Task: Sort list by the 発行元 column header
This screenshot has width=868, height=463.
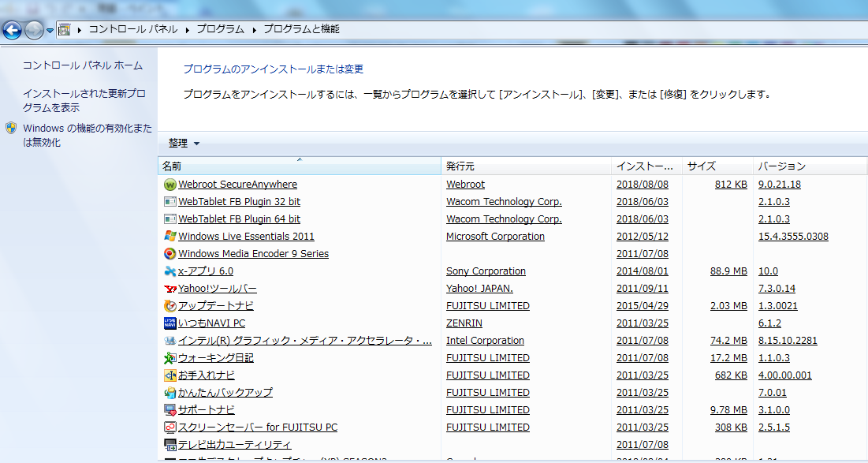Action: click(527, 166)
